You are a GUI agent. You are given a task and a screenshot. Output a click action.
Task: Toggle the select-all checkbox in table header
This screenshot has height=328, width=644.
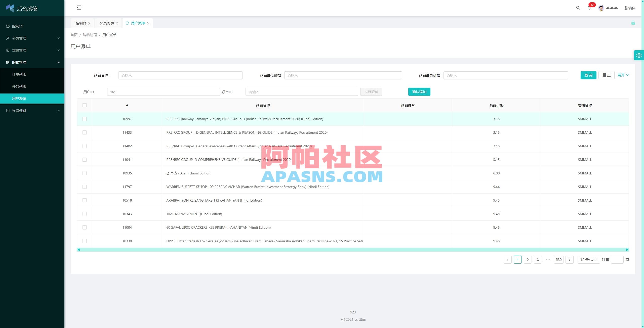84,105
